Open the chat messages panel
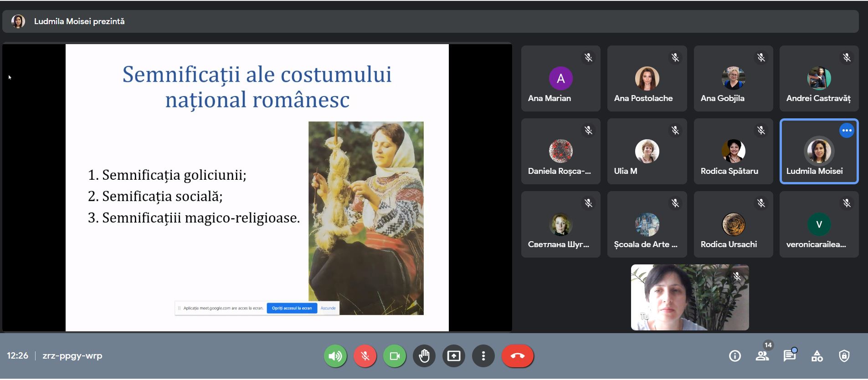 (x=790, y=356)
